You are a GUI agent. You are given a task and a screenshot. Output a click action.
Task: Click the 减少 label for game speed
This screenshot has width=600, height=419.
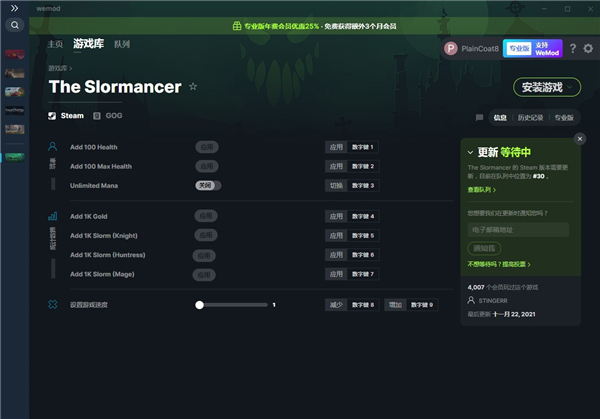[336, 305]
